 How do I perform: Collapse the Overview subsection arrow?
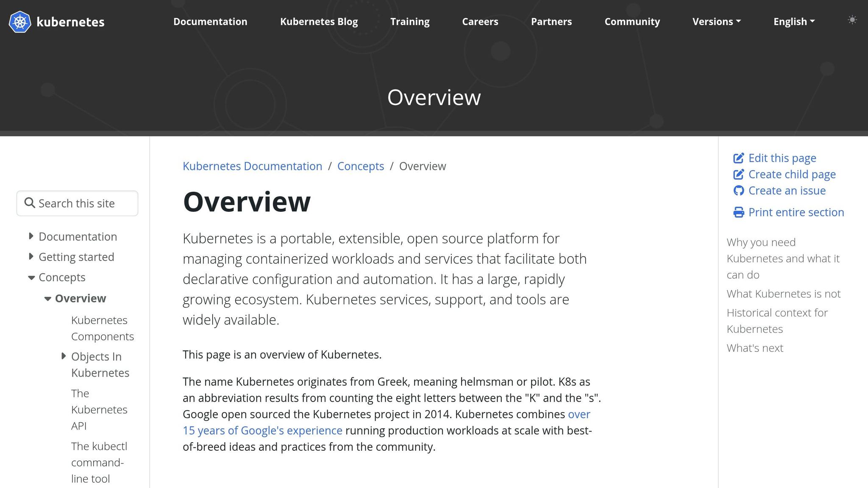click(47, 299)
